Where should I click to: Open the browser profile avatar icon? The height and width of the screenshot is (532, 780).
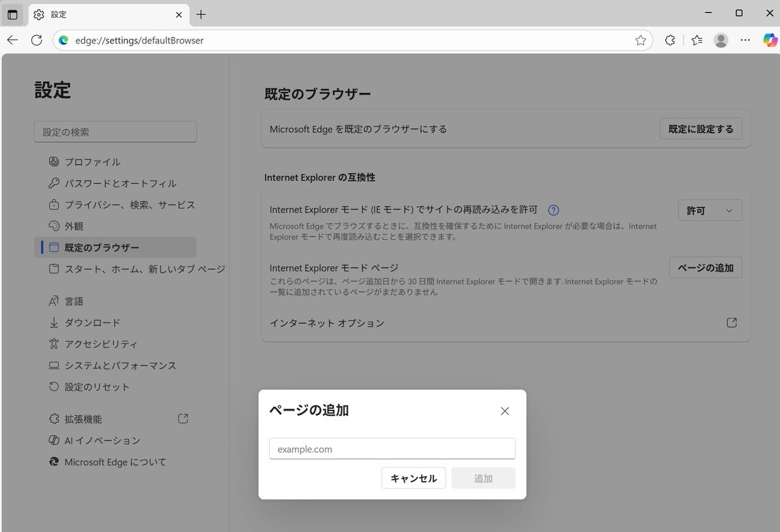721,40
